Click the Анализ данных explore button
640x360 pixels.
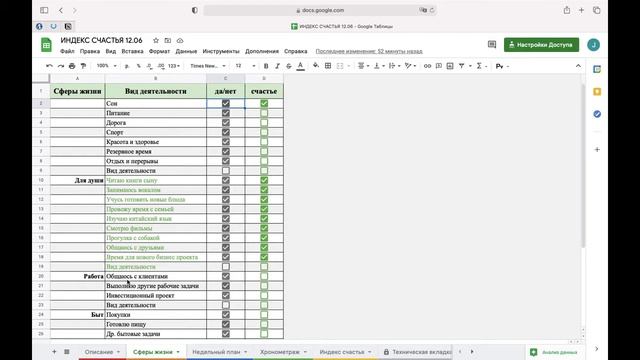click(x=554, y=352)
